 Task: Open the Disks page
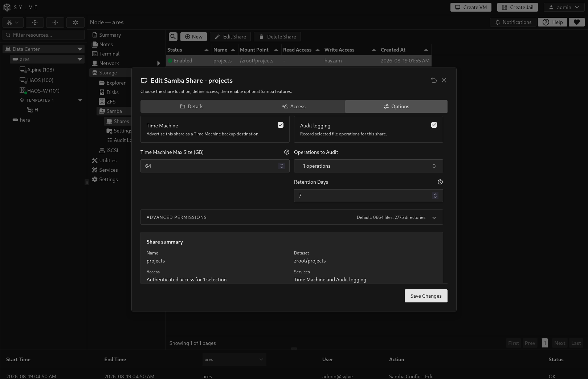pyautogui.click(x=109, y=92)
